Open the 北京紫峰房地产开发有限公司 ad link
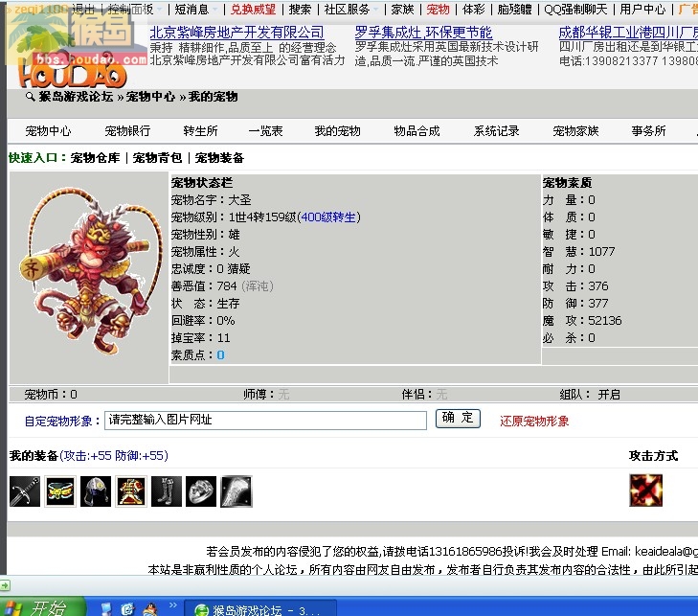This screenshot has width=698, height=616. click(236, 32)
